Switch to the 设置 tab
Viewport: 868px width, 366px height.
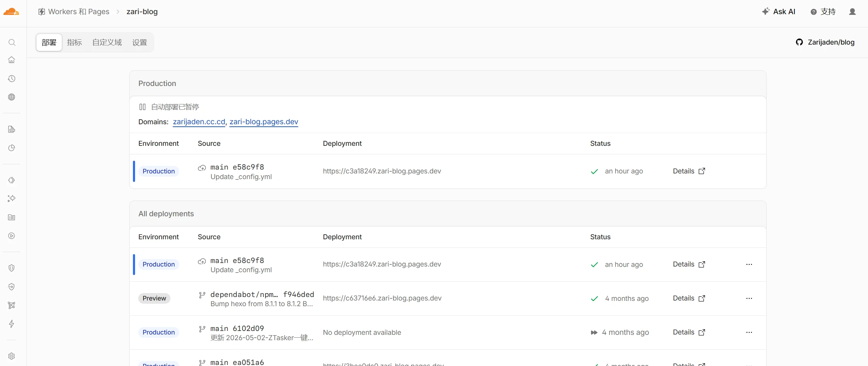[140, 42]
